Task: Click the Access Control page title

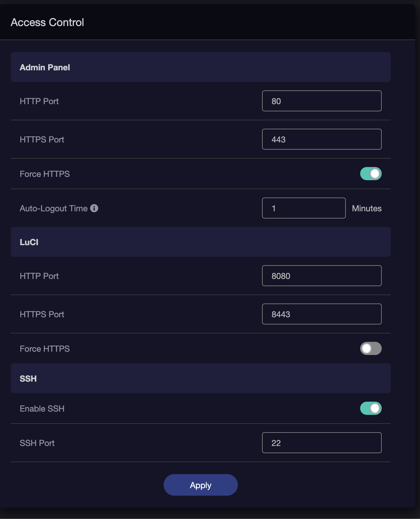Action: point(47,22)
